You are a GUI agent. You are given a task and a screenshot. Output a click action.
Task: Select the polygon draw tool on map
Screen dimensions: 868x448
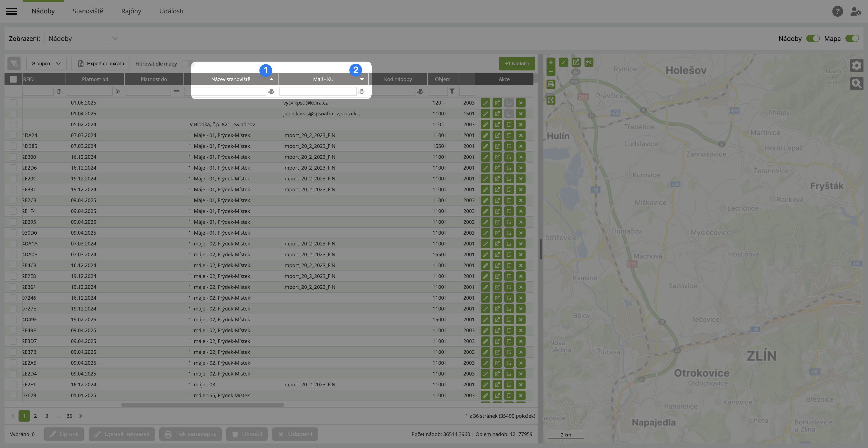[x=551, y=100]
